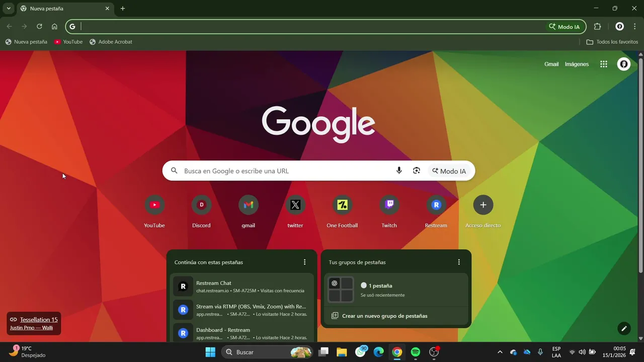Click Modo IA in the search box
Image resolution: width=644 pixels, height=362 pixels.
pyautogui.click(x=449, y=171)
